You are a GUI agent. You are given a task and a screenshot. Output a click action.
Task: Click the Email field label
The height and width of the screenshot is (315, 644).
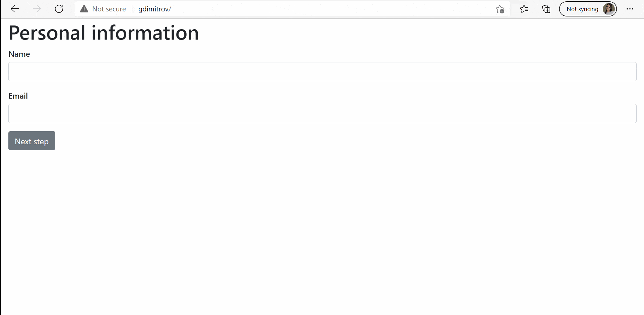pyautogui.click(x=18, y=96)
